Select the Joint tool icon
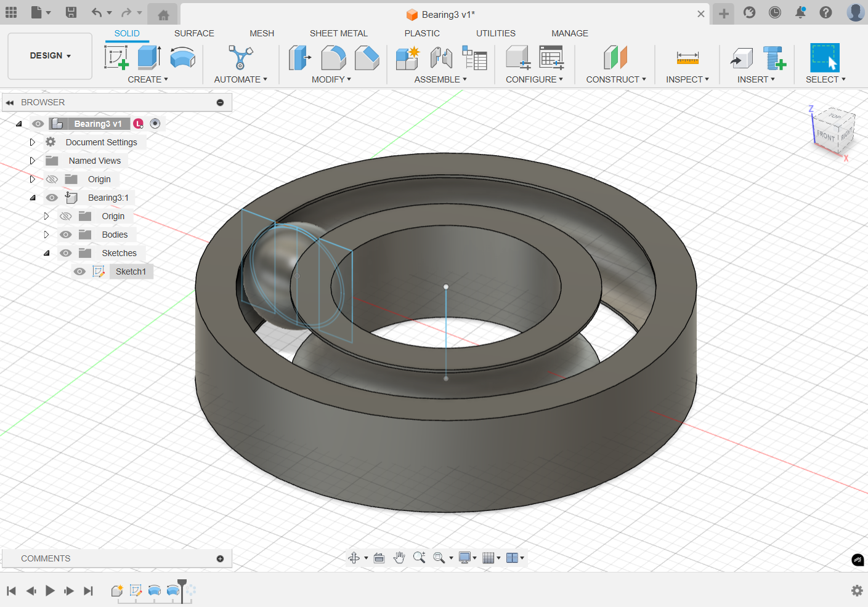 point(441,58)
